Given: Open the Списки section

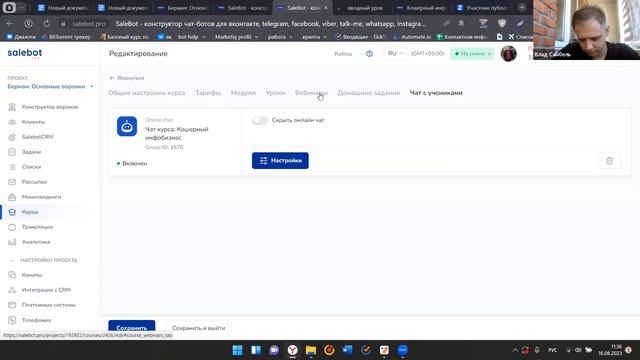Looking at the screenshot, I should click(31, 167).
